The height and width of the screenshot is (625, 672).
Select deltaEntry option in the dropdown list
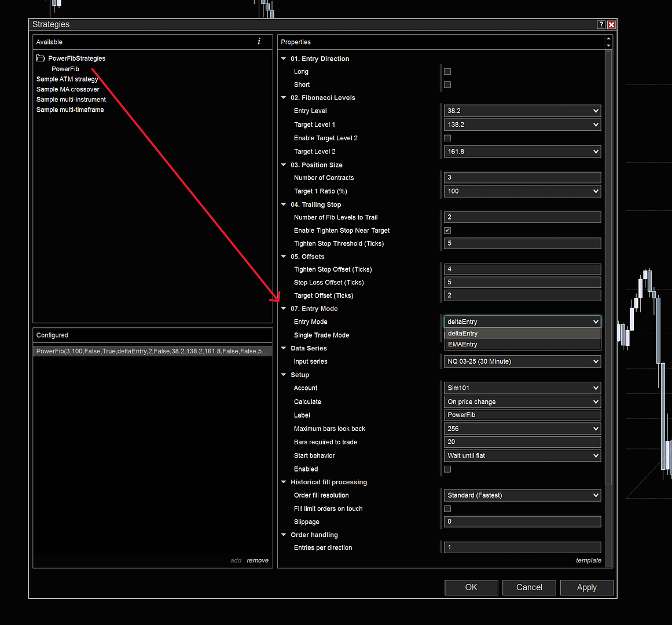[x=463, y=333]
